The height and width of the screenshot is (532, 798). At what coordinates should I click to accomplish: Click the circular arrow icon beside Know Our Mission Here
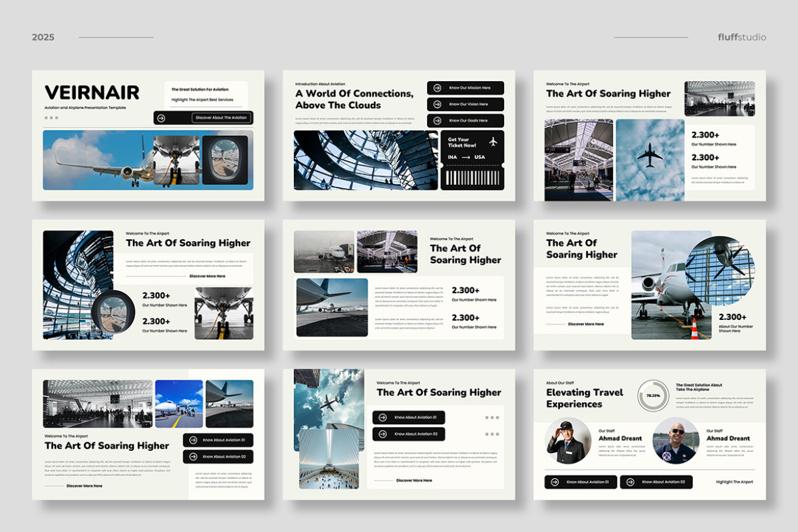click(x=436, y=87)
